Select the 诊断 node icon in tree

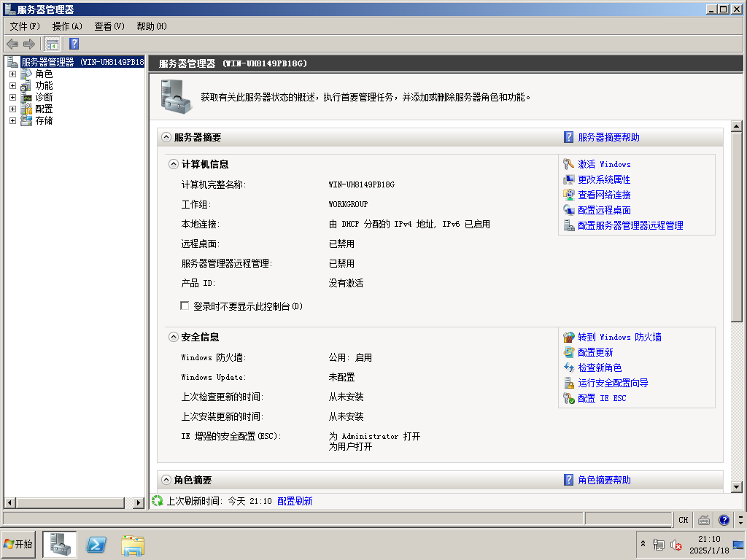coord(27,97)
